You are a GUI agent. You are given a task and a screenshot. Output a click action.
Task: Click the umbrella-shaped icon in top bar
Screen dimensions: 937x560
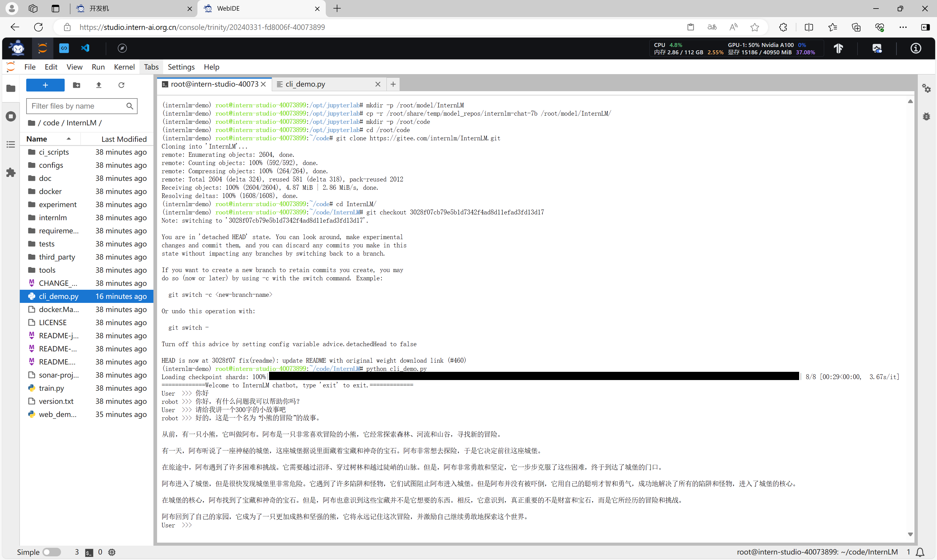tap(838, 48)
